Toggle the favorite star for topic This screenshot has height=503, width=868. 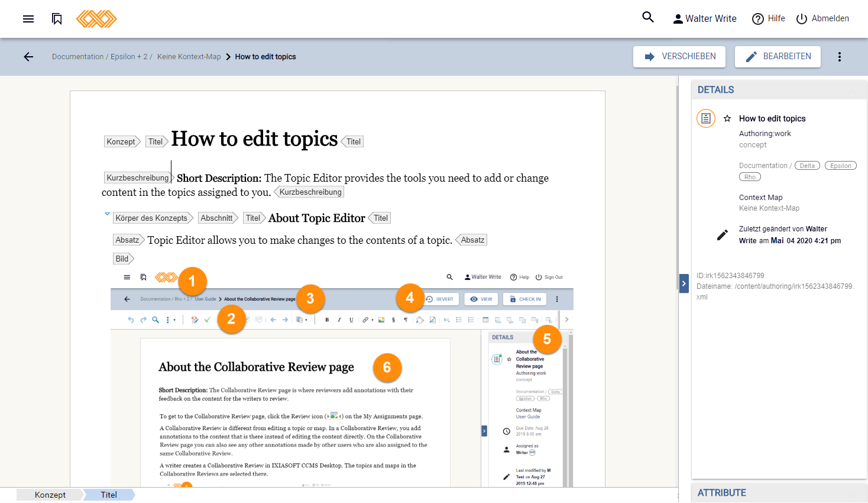727,118
